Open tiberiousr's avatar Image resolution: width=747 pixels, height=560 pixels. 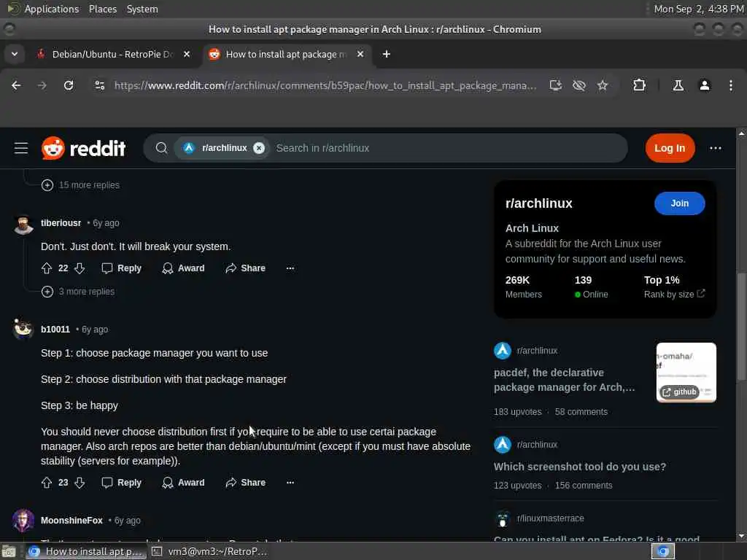pyautogui.click(x=23, y=224)
